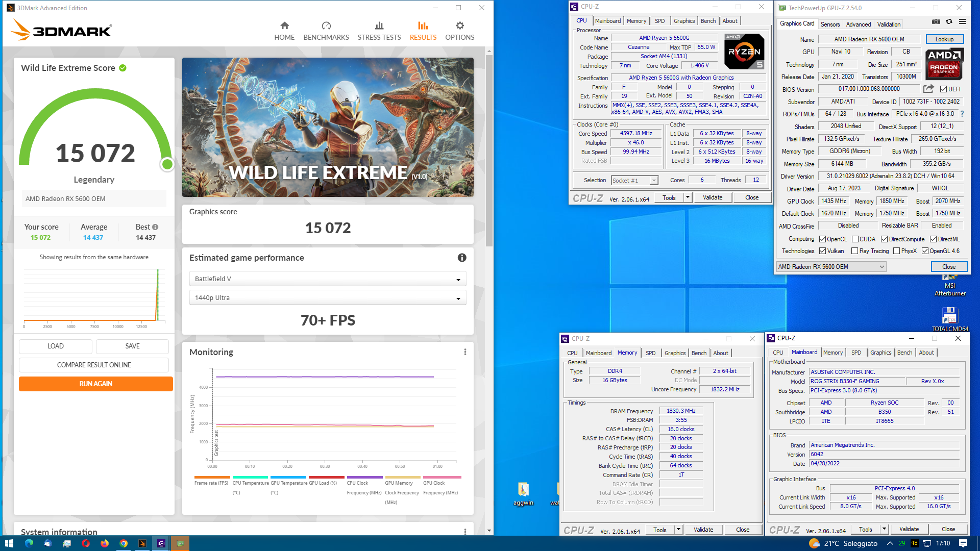Click info icon next to Best score
This screenshot has height=551, width=980.
[155, 227]
